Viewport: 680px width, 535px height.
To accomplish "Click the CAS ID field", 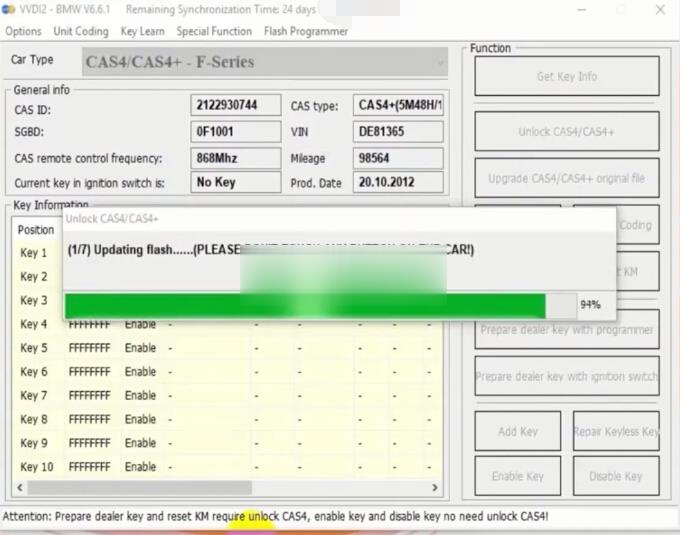I will pyautogui.click(x=236, y=105).
